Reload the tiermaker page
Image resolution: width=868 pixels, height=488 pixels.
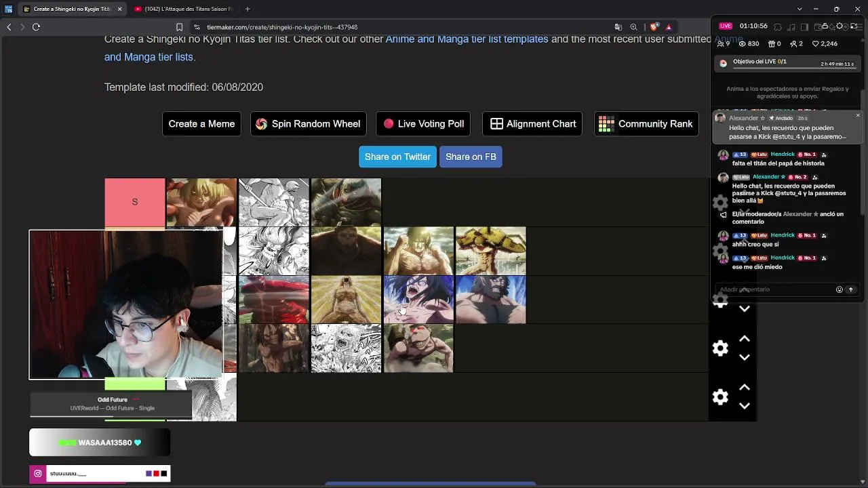tap(36, 27)
